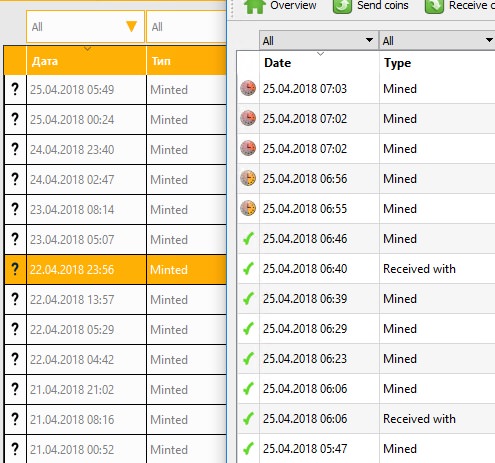Click the Receive coins icon

tap(434, 6)
